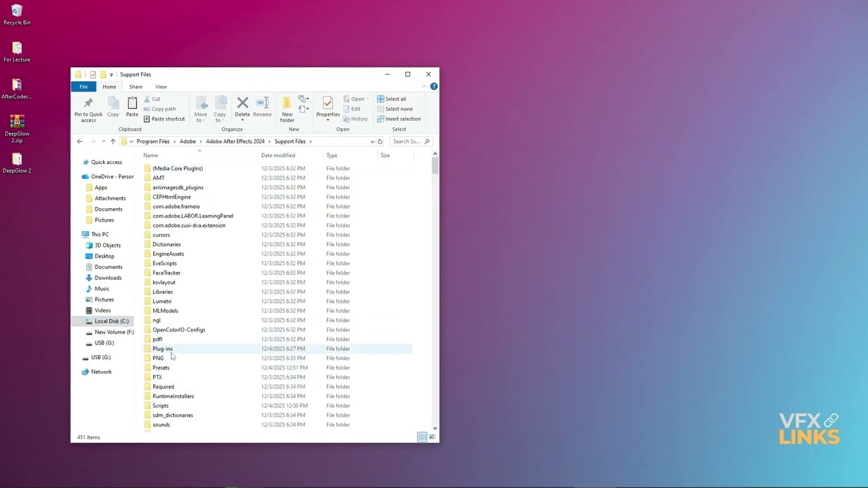Click the Copy to icon

[x=220, y=103]
